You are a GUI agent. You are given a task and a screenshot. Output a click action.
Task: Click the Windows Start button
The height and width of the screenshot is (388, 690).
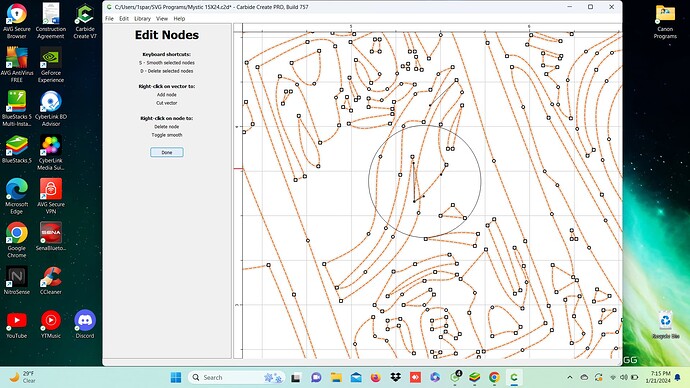(176, 377)
